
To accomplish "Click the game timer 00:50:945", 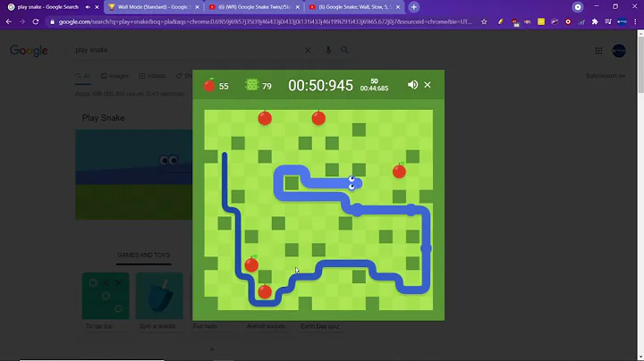I will [x=320, y=85].
